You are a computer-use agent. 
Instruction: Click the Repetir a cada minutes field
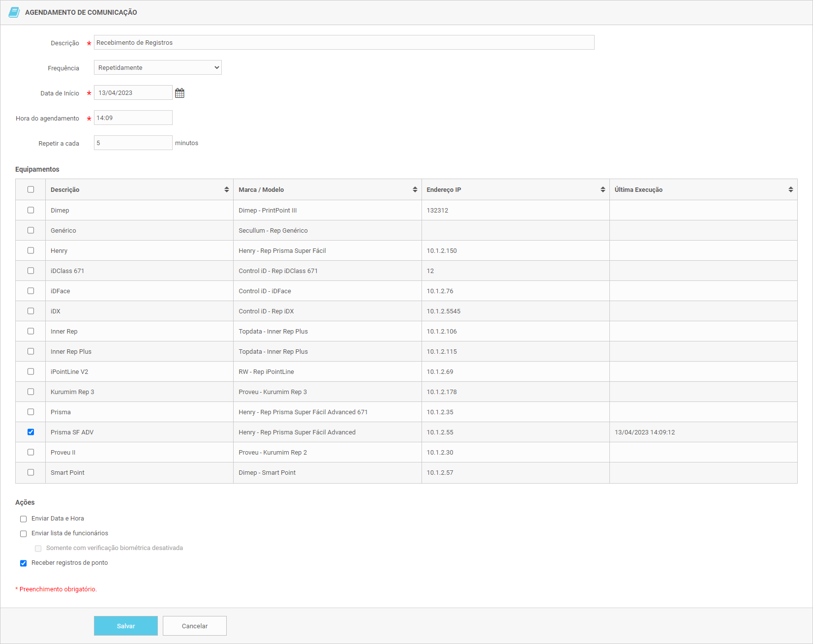click(x=133, y=143)
